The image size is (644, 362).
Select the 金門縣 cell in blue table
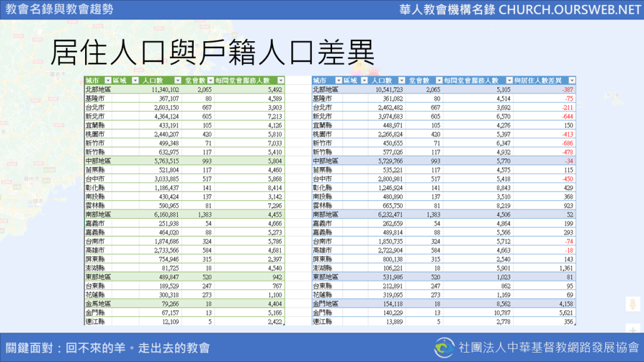click(323, 313)
